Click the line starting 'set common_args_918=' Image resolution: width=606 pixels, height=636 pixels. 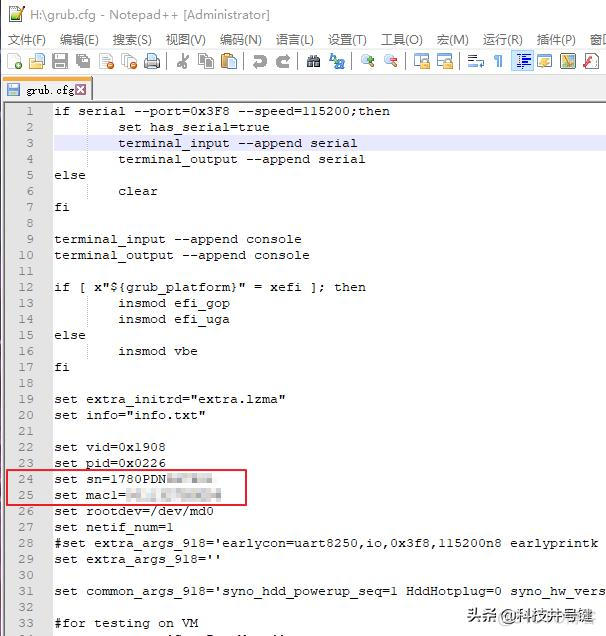coord(330,591)
